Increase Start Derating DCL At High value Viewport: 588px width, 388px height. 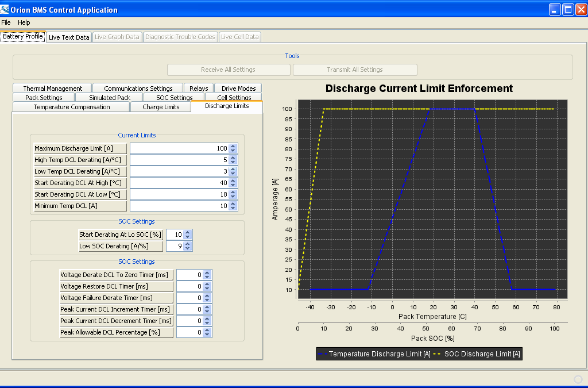233,180
